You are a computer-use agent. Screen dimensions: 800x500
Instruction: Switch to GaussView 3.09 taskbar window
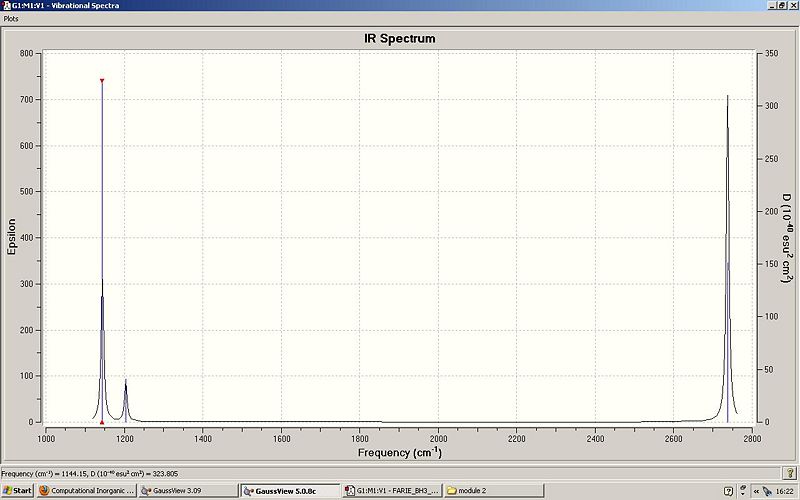pos(189,491)
